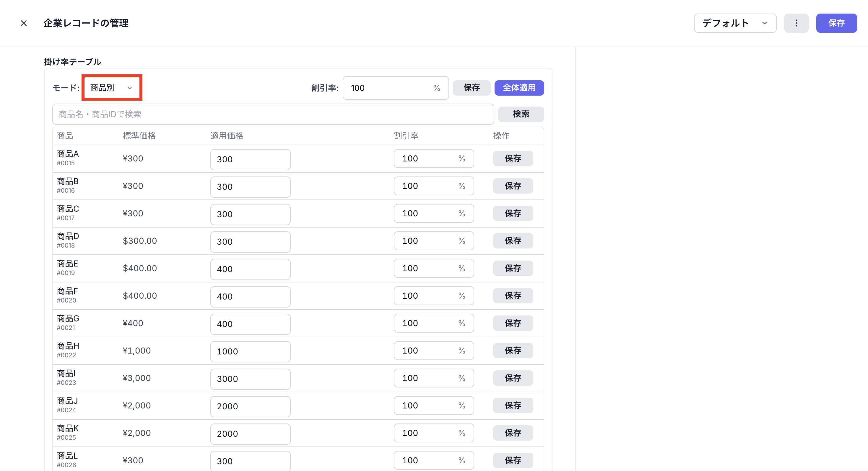Viewport: 868px width, 471px height.
Task: Expand the デフォルト dropdown
Action: pos(734,23)
